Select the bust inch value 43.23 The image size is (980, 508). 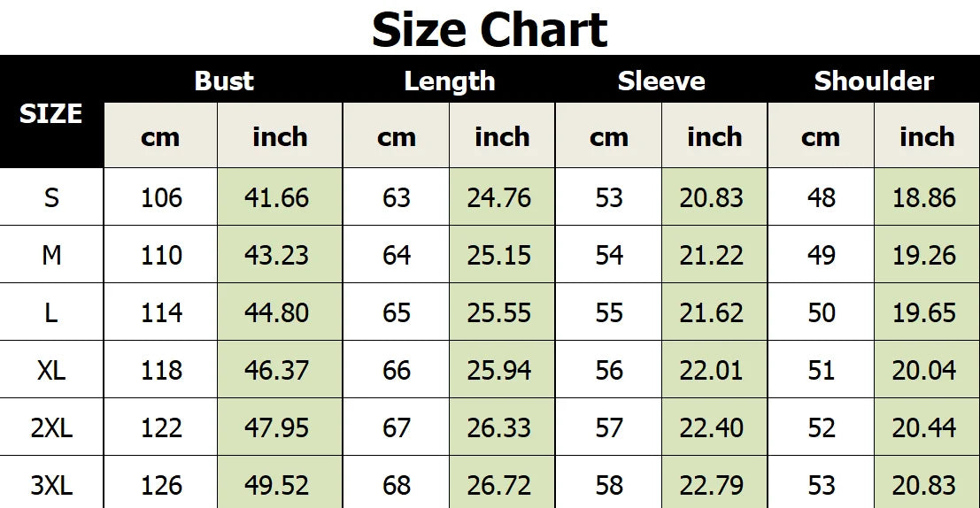(277, 255)
